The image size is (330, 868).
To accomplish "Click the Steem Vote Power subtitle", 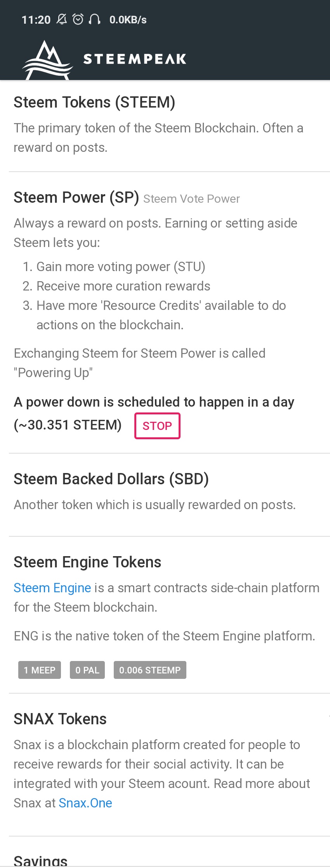I will (x=191, y=199).
